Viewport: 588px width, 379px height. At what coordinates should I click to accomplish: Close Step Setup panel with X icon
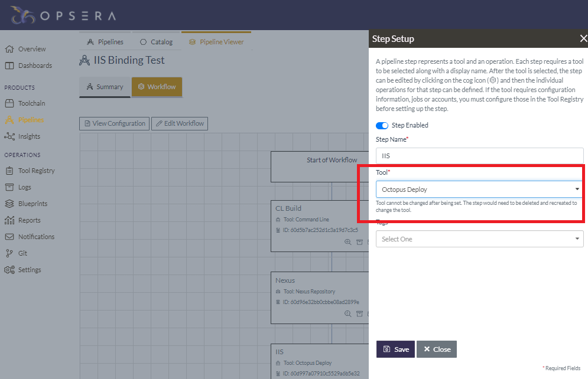tap(583, 39)
